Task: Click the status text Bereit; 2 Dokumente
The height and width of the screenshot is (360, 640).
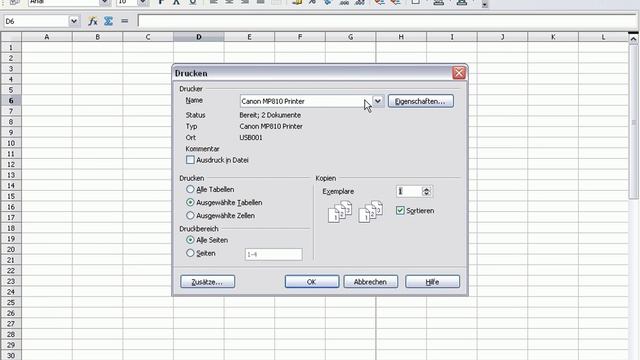Action: tap(270, 115)
